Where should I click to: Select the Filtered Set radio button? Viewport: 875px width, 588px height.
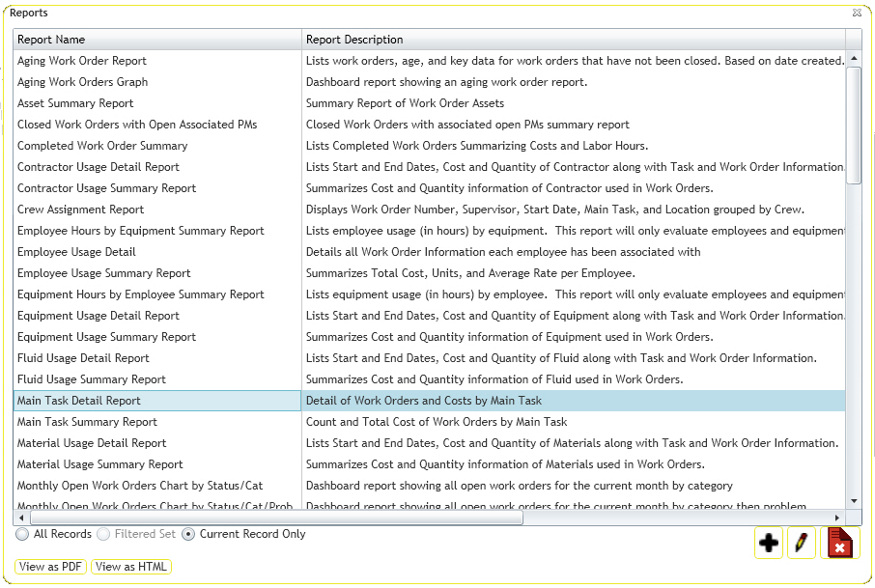pyautogui.click(x=104, y=534)
